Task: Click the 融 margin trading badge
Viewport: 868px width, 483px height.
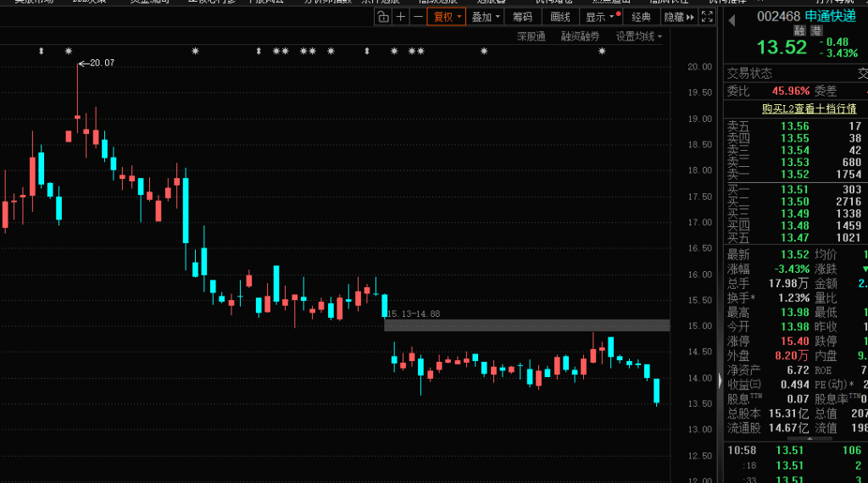Action: tap(799, 31)
